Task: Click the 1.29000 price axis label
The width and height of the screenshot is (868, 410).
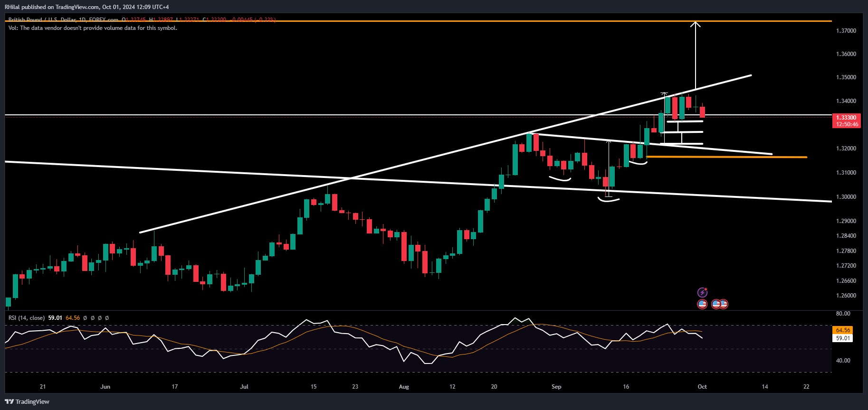Action: pos(846,221)
